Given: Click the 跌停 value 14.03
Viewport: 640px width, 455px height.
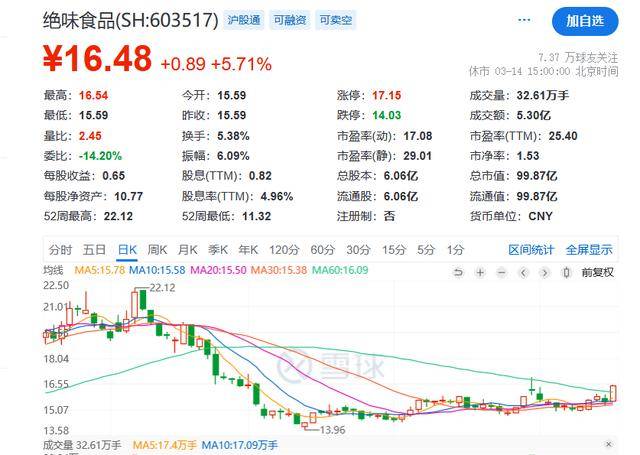Looking at the screenshot, I should coord(387,115).
